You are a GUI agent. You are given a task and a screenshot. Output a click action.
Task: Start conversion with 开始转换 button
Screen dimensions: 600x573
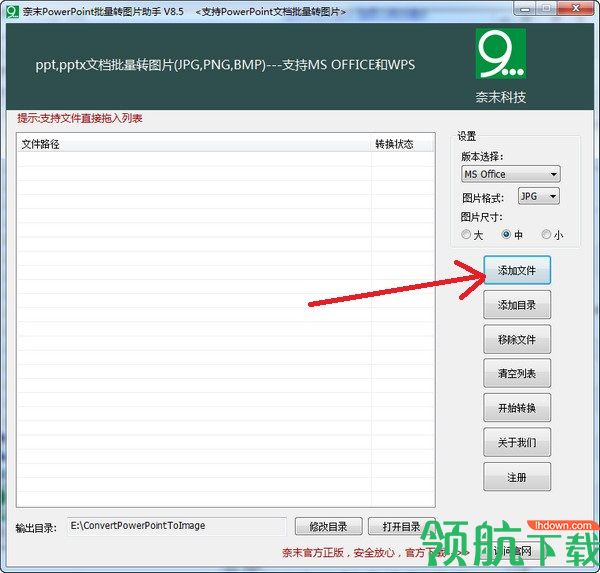[517, 408]
